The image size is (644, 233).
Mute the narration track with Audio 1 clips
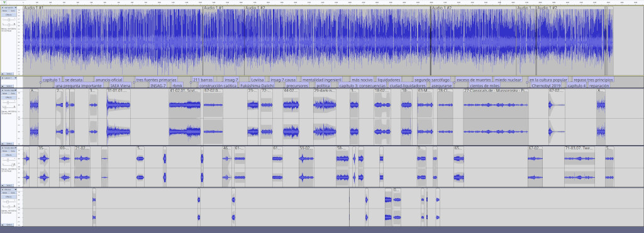coord(5,11)
